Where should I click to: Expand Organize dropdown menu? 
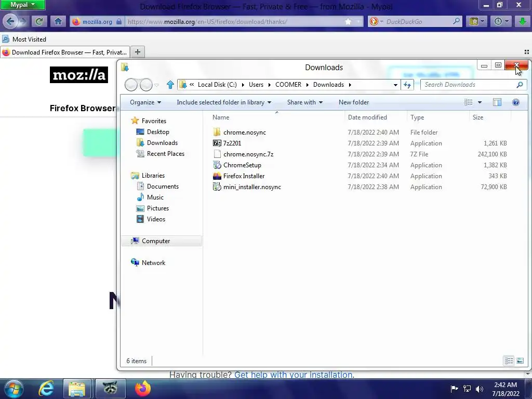(x=145, y=102)
